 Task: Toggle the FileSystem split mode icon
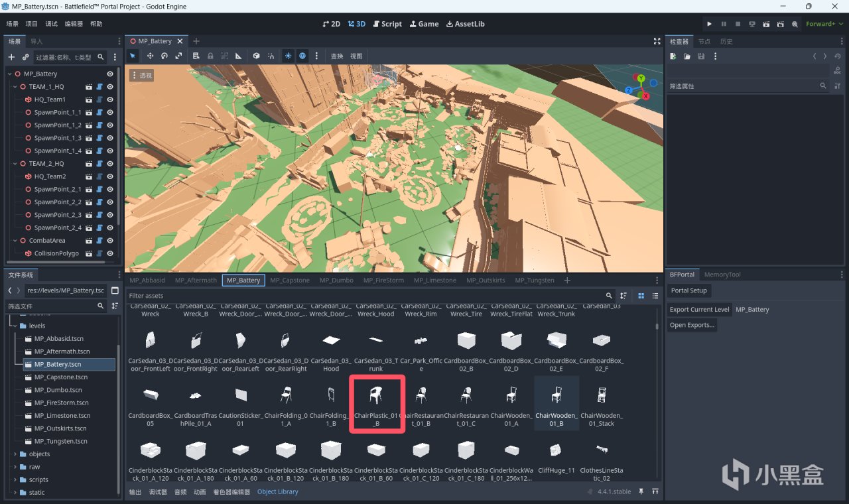(115, 290)
